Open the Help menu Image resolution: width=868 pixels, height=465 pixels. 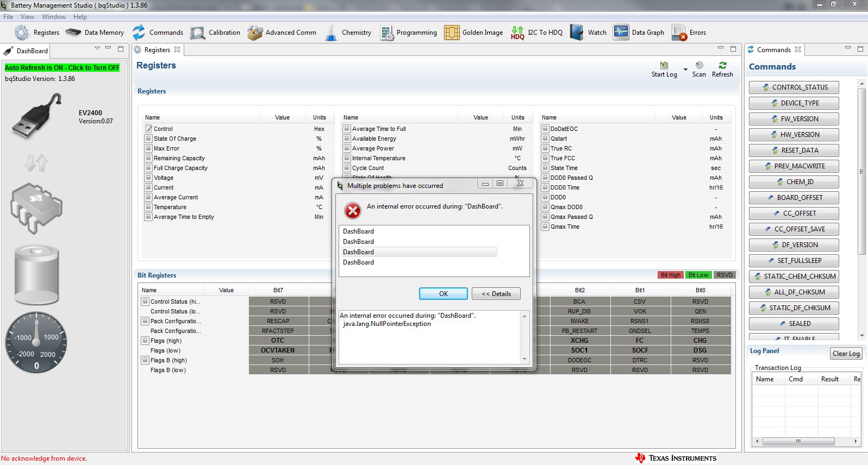click(x=80, y=17)
